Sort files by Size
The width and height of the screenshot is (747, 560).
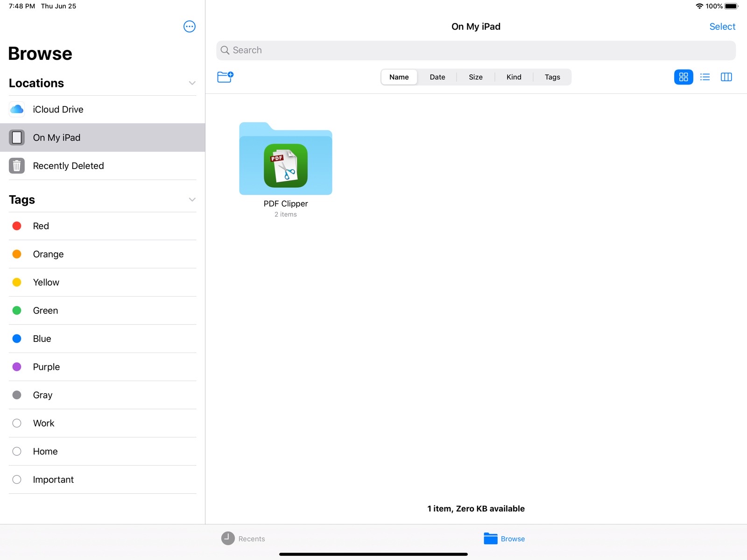point(475,77)
